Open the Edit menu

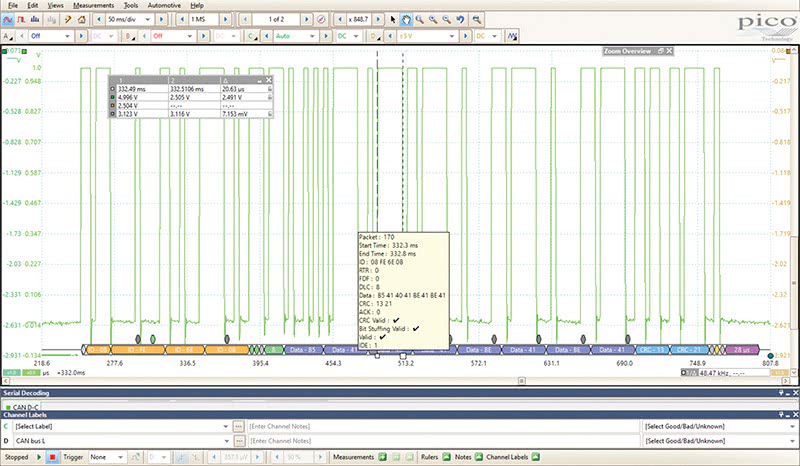click(33, 5)
